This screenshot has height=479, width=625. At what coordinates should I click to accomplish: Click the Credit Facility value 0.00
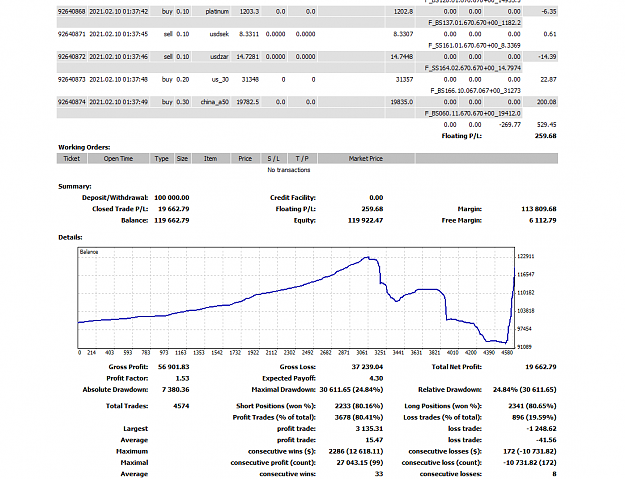tap(376, 198)
